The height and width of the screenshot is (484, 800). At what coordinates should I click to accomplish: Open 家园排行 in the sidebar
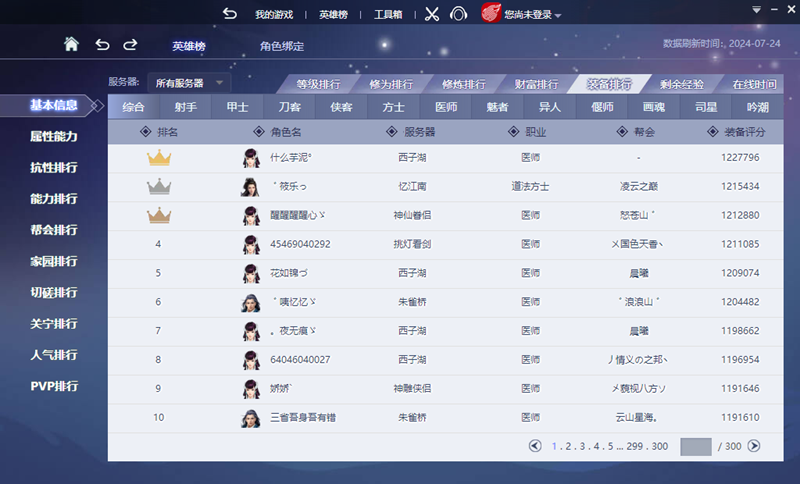tap(54, 261)
